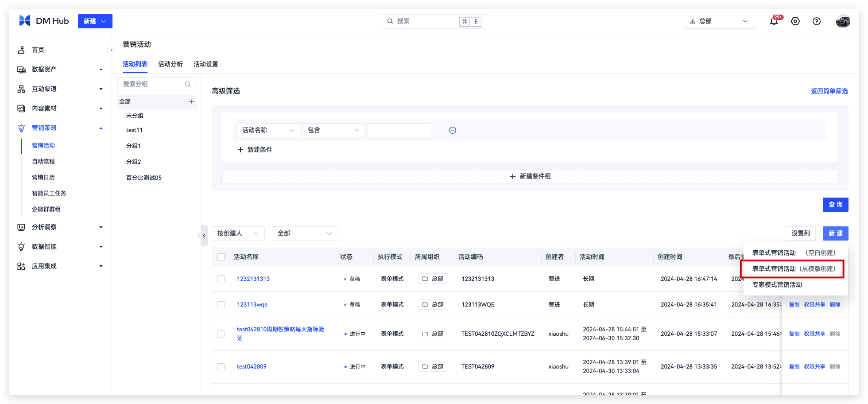Click the 设置列 button
The width and height of the screenshot is (868, 404).
801,233
